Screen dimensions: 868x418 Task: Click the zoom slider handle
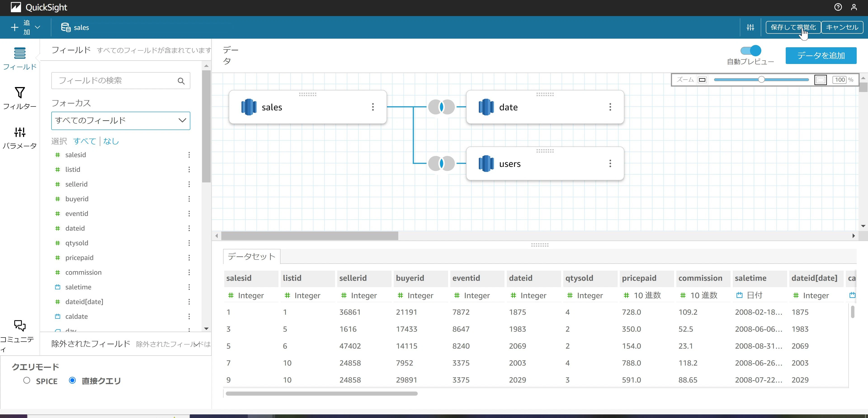761,80
